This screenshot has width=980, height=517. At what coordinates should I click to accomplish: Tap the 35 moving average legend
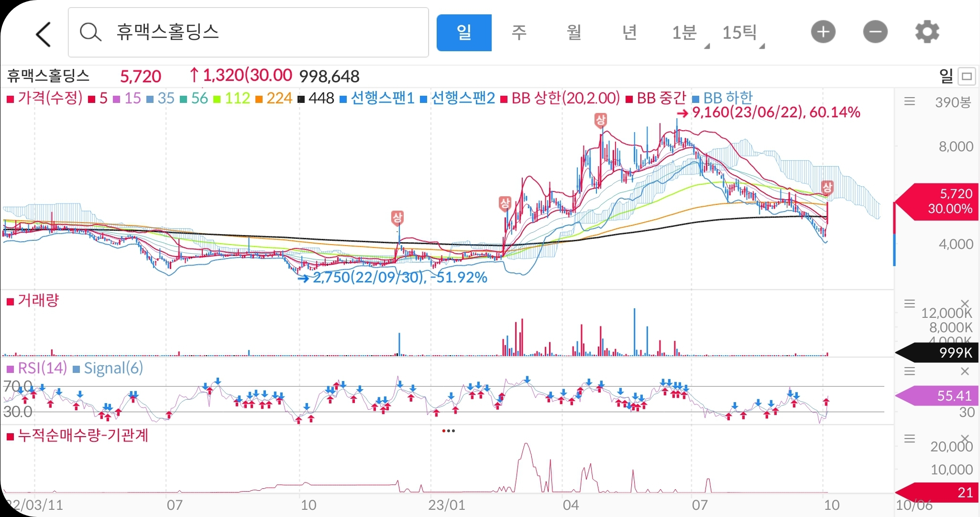click(x=160, y=98)
